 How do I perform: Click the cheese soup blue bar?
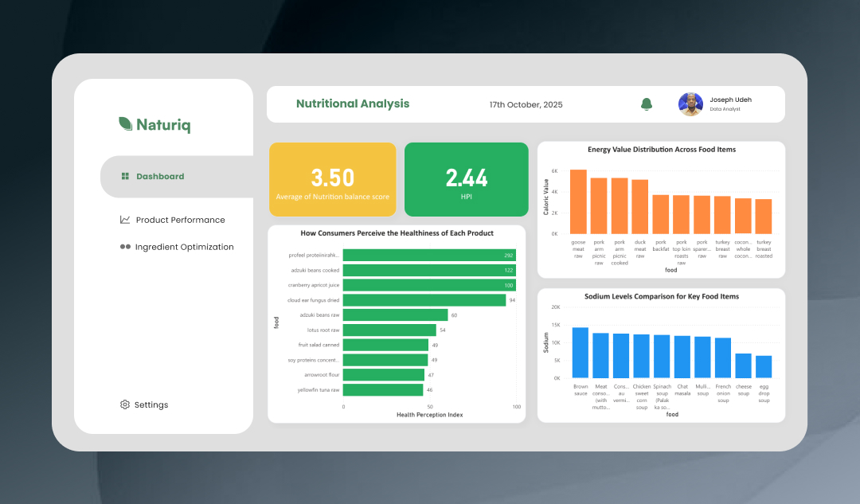point(743,365)
